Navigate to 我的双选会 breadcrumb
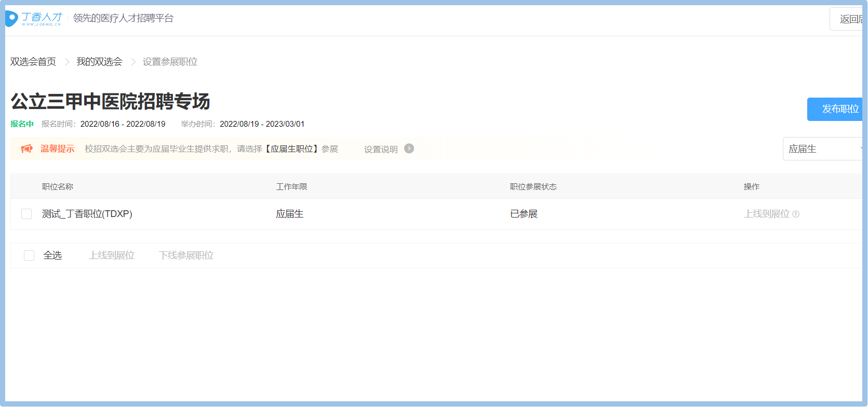This screenshot has height=407, width=868. [x=99, y=62]
